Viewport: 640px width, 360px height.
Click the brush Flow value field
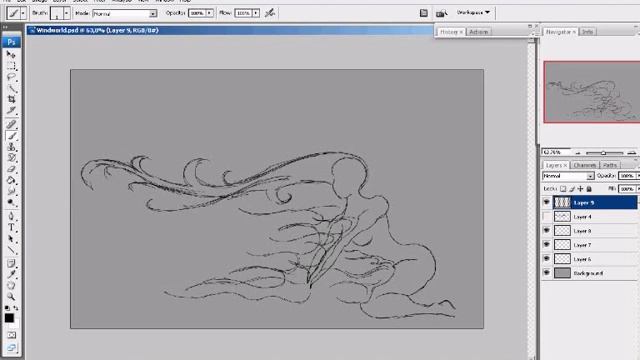243,13
